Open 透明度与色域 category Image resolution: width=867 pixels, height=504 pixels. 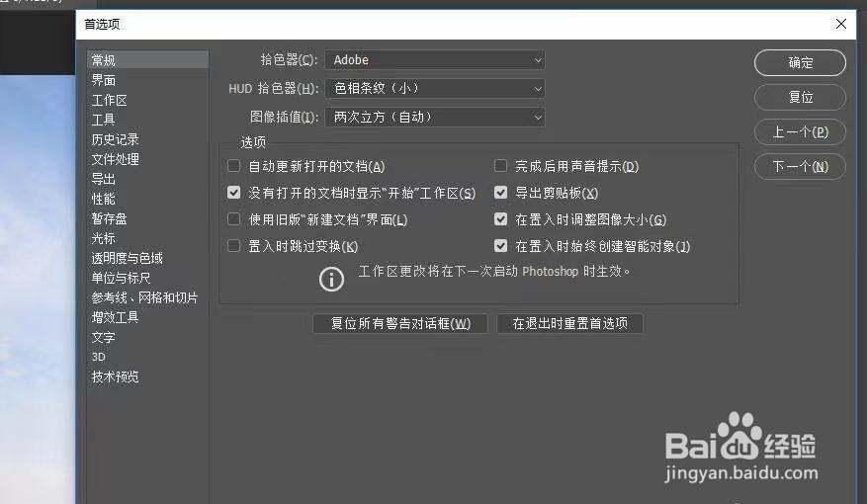(128, 258)
